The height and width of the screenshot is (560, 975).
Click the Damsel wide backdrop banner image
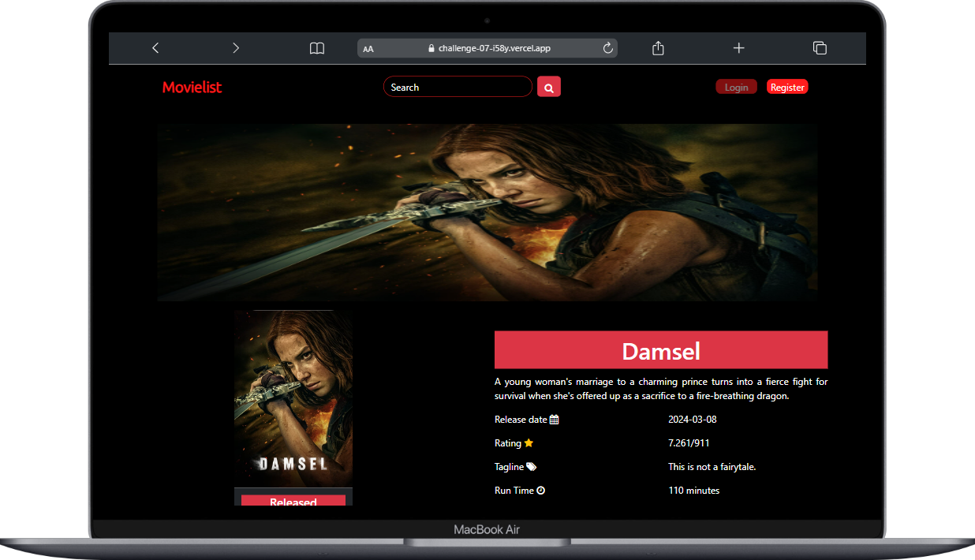487,212
